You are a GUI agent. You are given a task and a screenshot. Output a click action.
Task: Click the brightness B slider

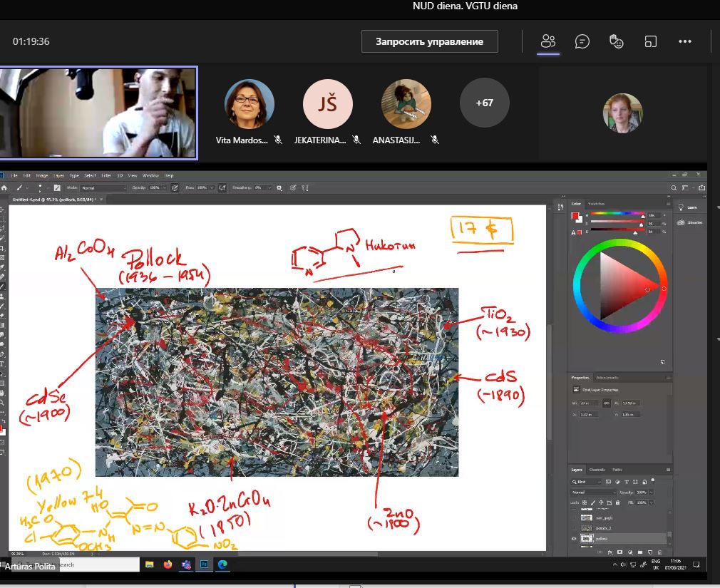[x=617, y=232]
